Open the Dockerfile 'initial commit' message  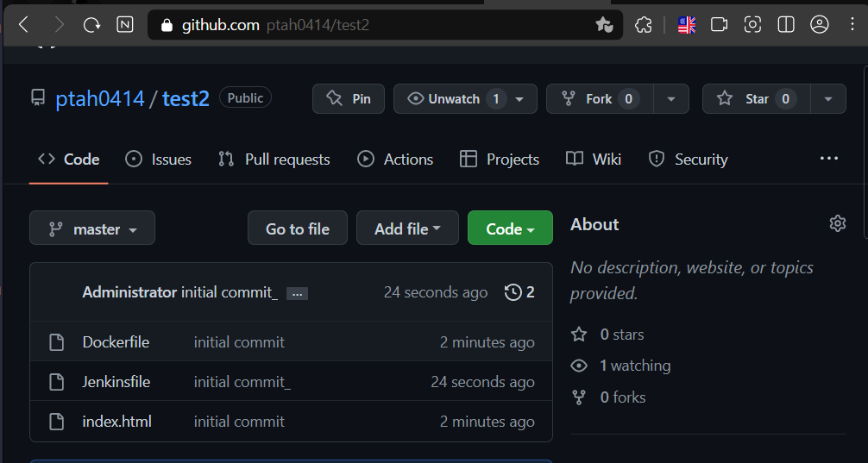coord(239,342)
